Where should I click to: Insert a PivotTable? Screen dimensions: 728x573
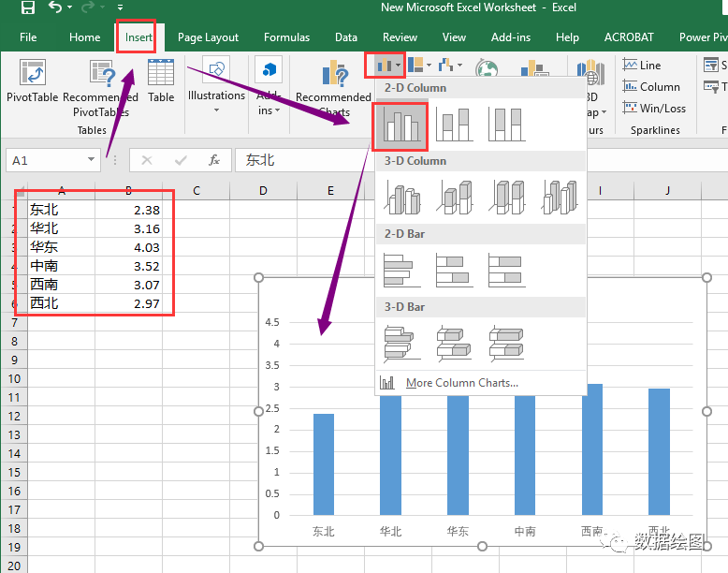click(32, 80)
